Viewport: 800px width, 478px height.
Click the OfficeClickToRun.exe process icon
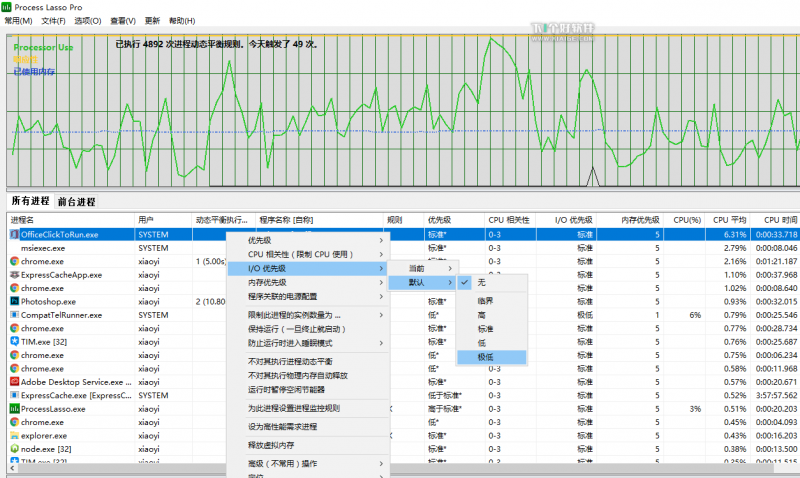[x=14, y=234]
